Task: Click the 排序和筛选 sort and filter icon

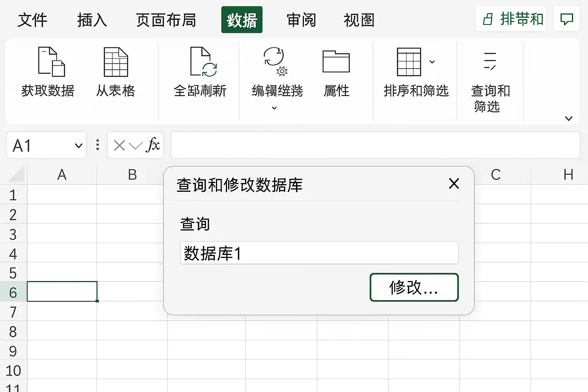Action: coord(409,62)
